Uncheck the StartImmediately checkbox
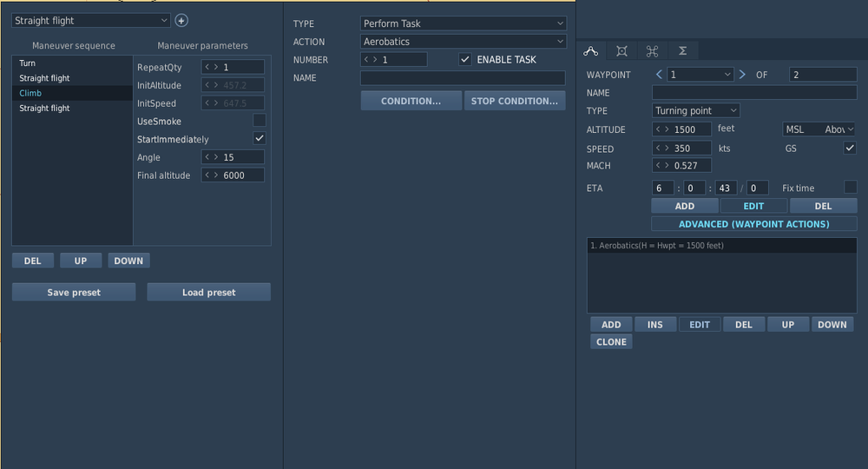This screenshot has width=868, height=469. click(x=259, y=138)
